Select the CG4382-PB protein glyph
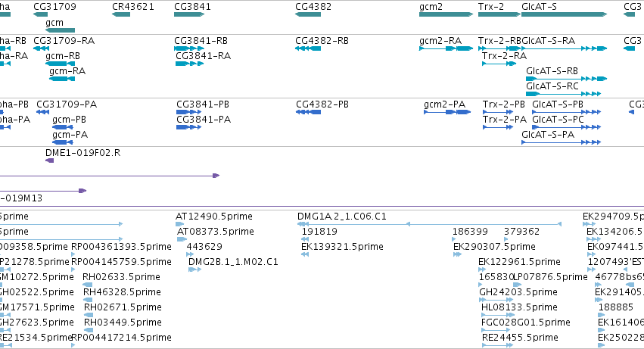The height and width of the screenshot is (349, 644). (x=309, y=112)
